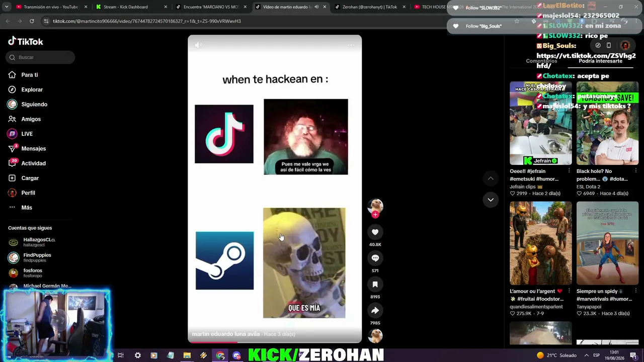Share the video with the arrow icon
This screenshot has height=362, width=644.
(x=375, y=310)
